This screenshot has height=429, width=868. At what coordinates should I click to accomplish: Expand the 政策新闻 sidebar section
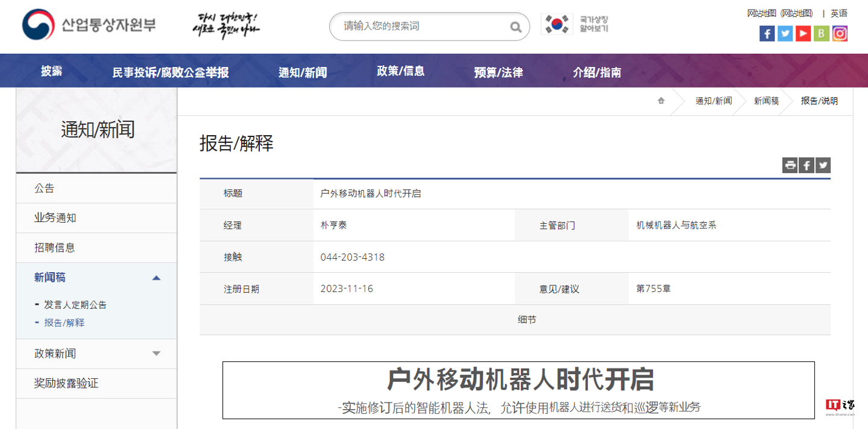[x=157, y=354]
